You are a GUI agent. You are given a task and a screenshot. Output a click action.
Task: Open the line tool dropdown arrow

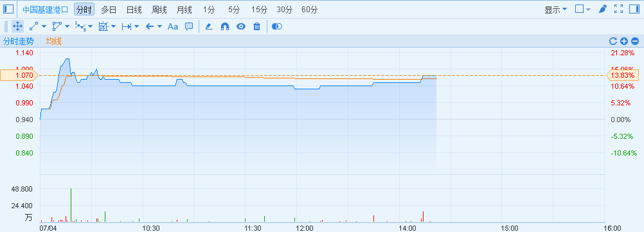[x=44, y=27]
